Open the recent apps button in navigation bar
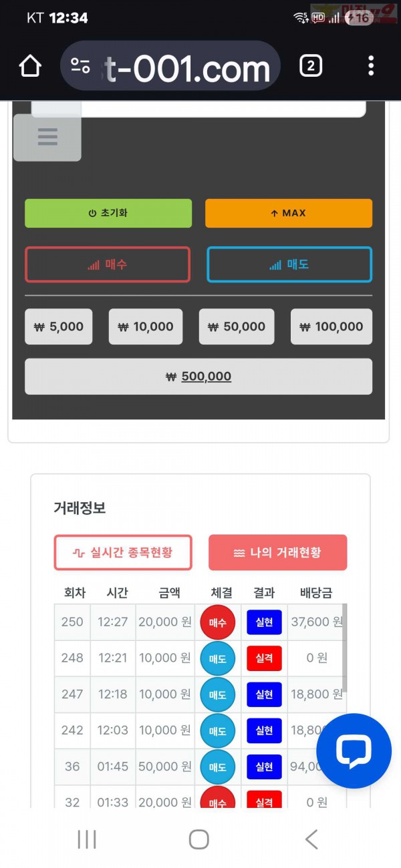This screenshot has width=401, height=868. pos(87,840)
